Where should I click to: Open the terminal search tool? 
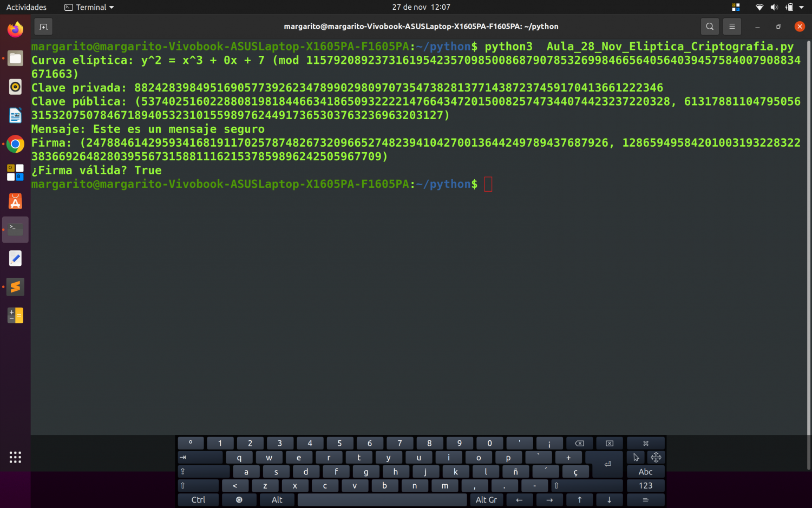tap(710, 26)
